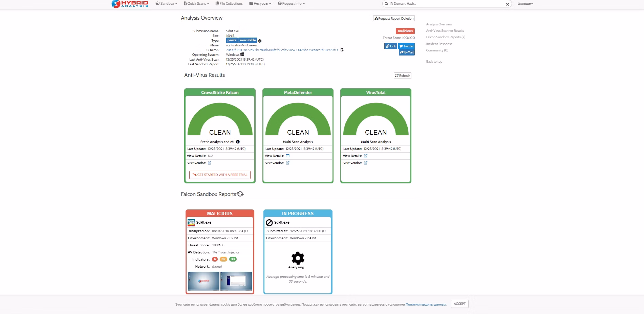
Task: Click the blocked icon in In Progress report
Action: 269,223
